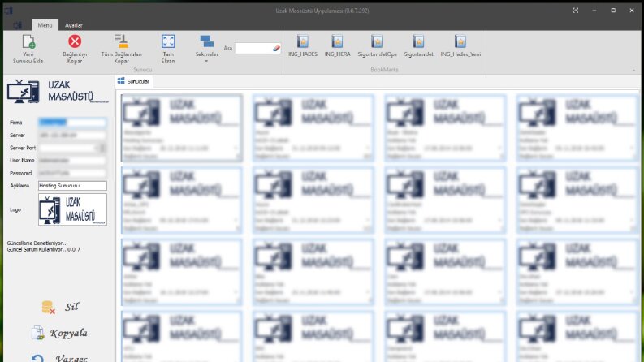Open the SigortamJetOps bookmark
644x362 pixels.
(377, 46)
